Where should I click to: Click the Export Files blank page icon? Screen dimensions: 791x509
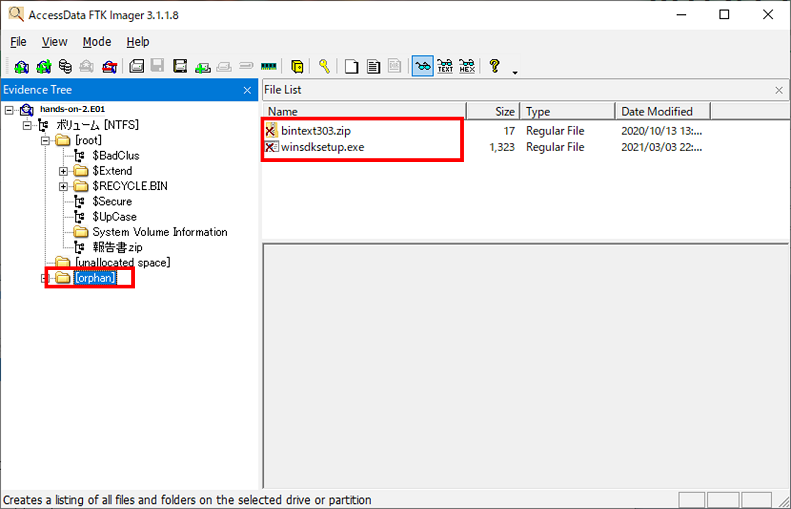click(352, 66)
